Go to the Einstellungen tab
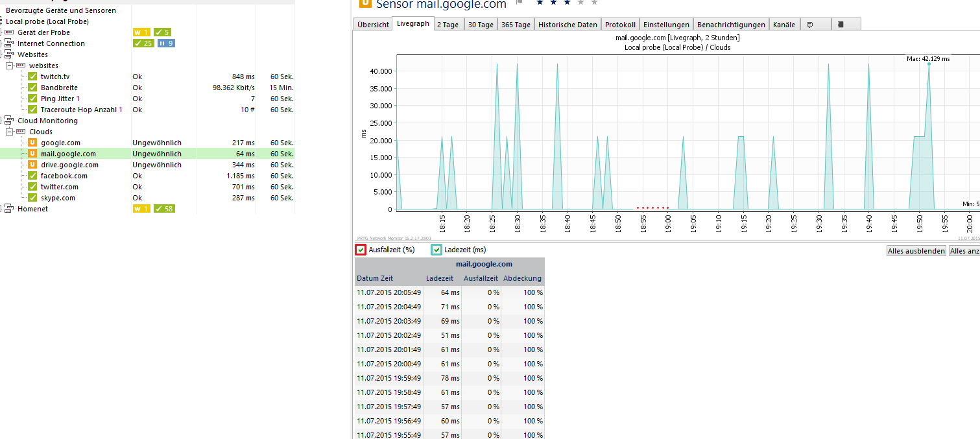Screen dimensions: 980x439 666,25
